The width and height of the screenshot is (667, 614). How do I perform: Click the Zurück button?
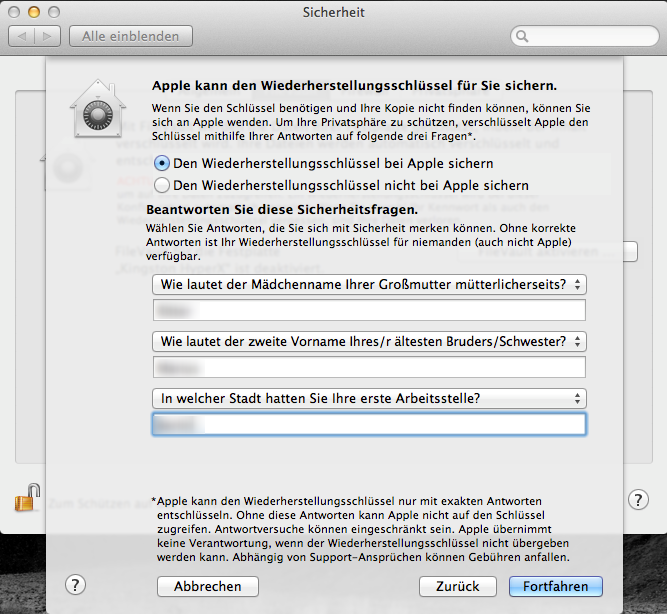[x=458, y=587]
